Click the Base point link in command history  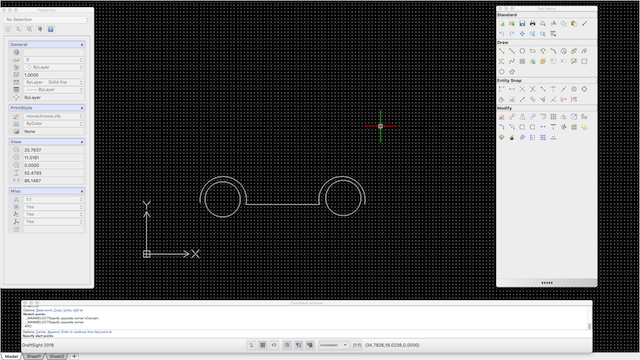[x=44, y=310]
